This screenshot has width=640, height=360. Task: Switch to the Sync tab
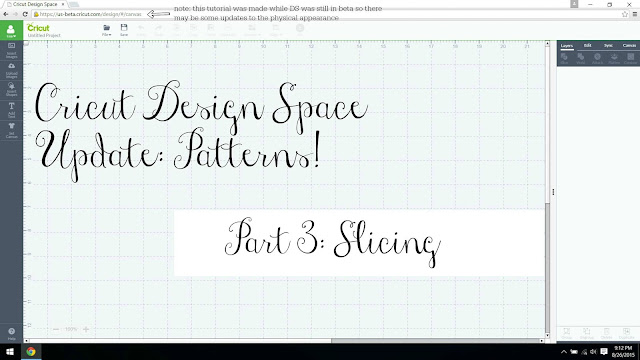[608, 45]
